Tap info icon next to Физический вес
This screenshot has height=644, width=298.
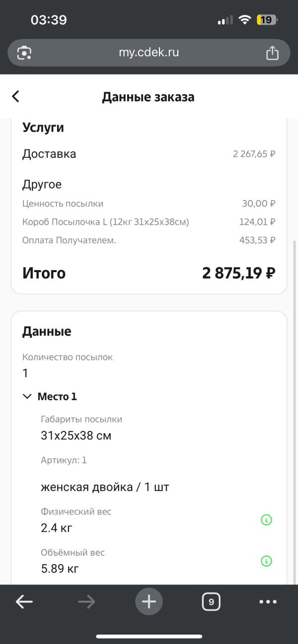[x=267, y=520]
